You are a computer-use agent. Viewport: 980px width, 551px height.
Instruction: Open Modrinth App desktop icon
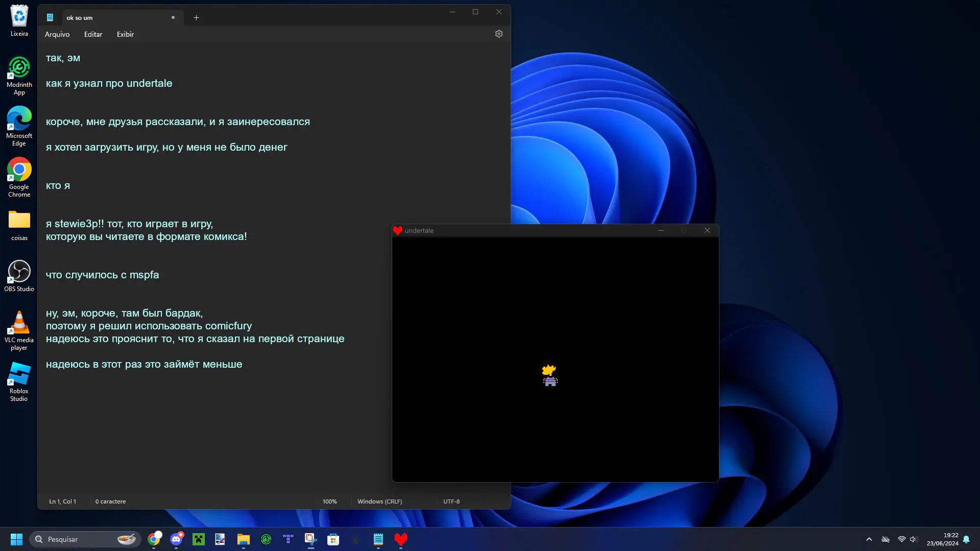[19, 76]
